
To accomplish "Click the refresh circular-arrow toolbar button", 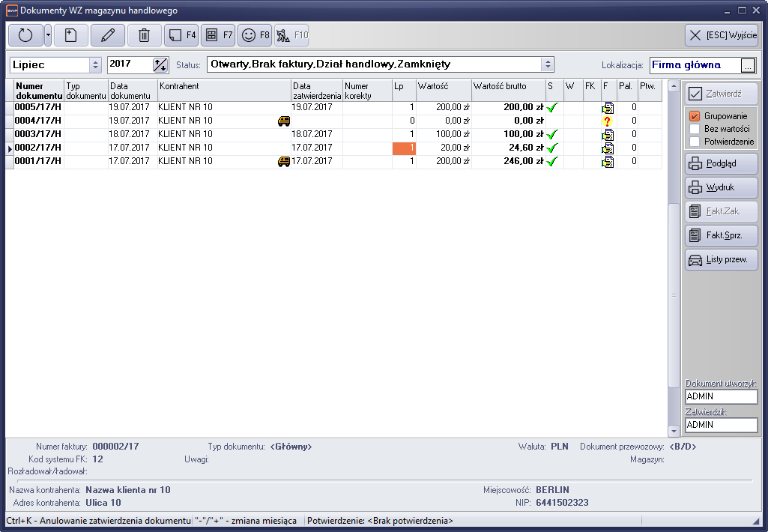I will (25, 35).
